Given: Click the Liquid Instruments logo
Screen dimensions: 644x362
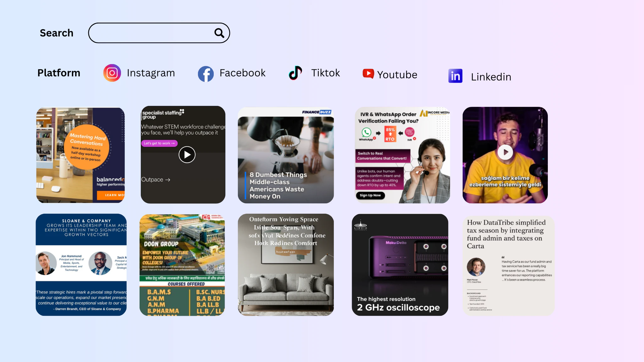Looking at the screenshot, I should tap(361, 226).
